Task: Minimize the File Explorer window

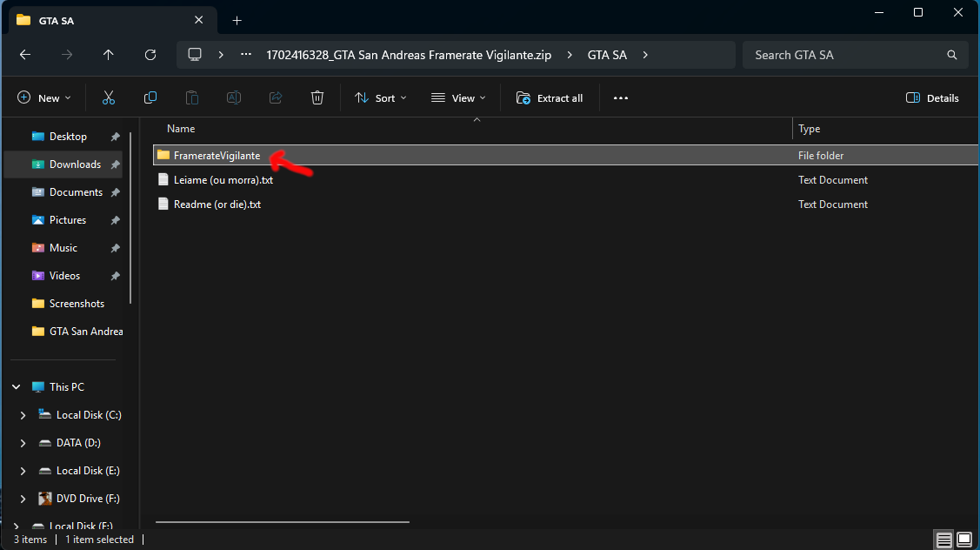Action: 879,12
